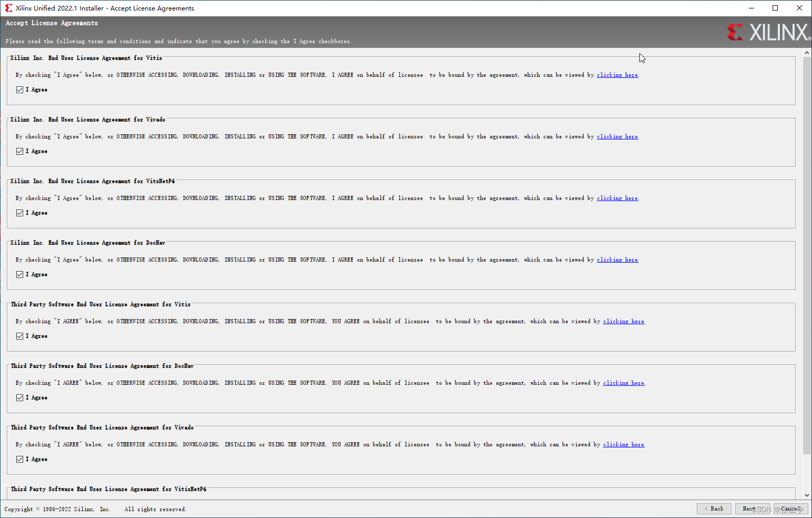Open 'clicking here' link for Xilinx Vivado agreement

point(617,137)
